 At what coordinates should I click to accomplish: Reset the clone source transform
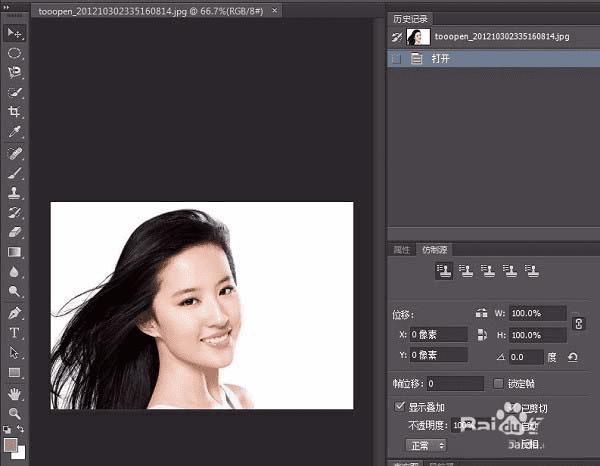tap(573, 356)
